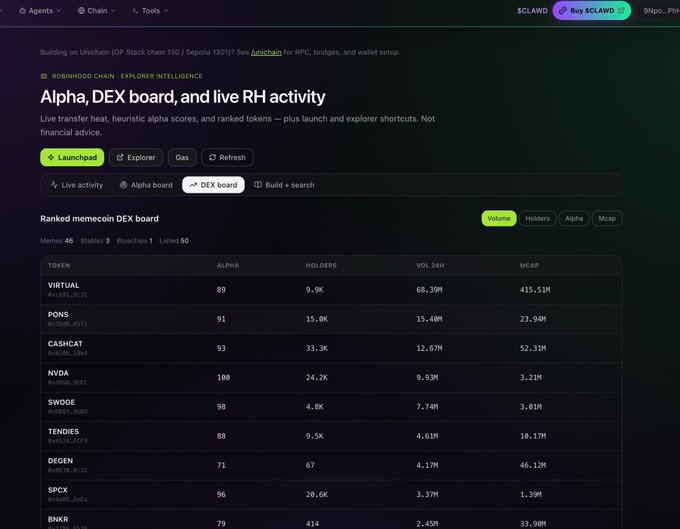The width and height of the screenshot is (680, 529).
Task: Open the Tools dropdown menu
Action: tap(150, 10)
